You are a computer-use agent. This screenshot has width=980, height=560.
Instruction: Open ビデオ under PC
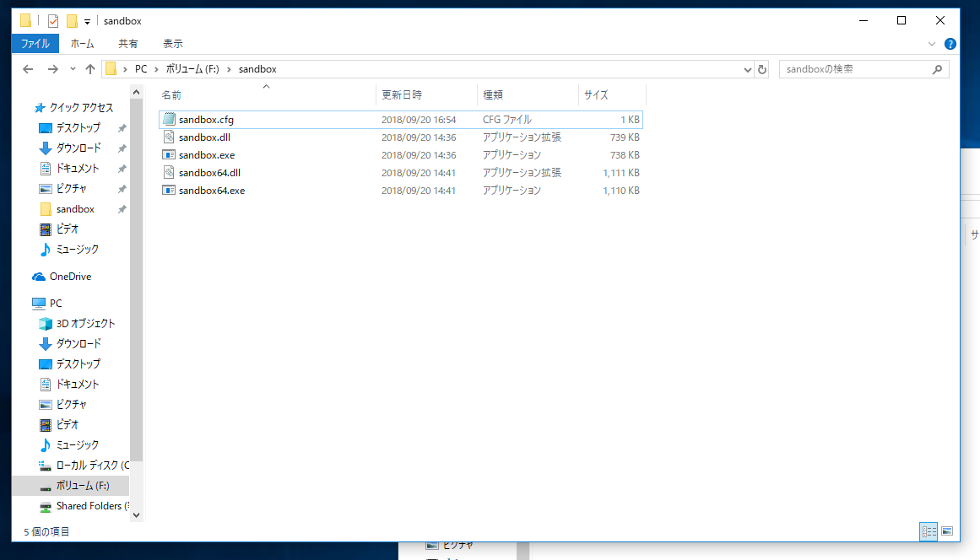tap(68, 424)
